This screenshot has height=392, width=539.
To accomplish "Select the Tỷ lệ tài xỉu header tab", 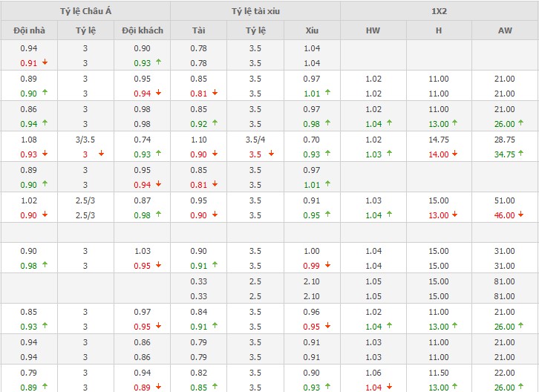I will coord(255,10).
